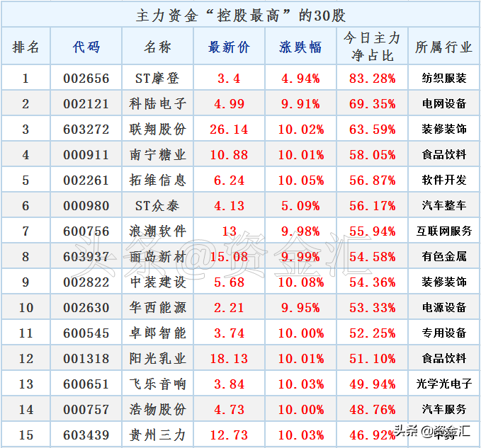
Task: Click the 光学光电子 industry cell
Action: point(444,384)
